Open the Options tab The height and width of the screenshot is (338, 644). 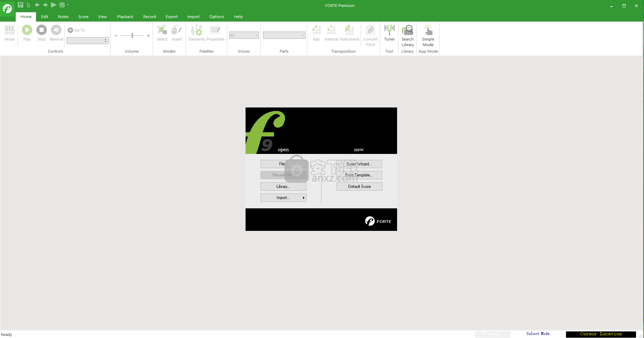(x=217, y=17)
